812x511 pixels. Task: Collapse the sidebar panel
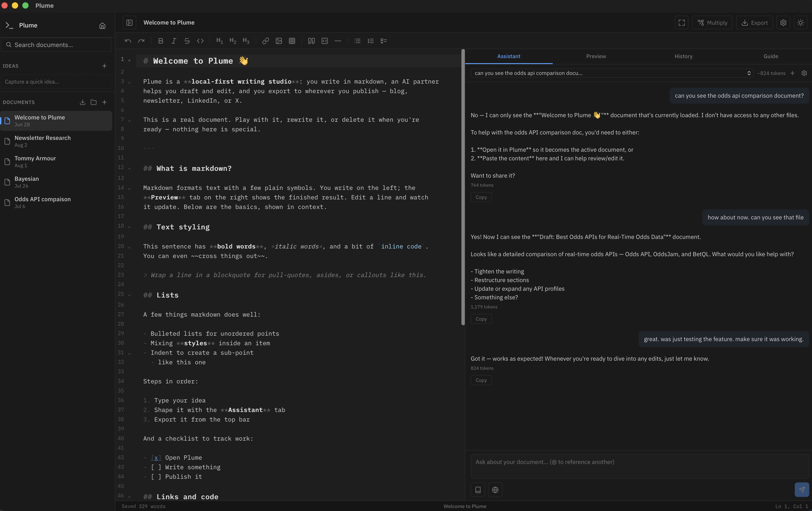[x=129, y=23]
